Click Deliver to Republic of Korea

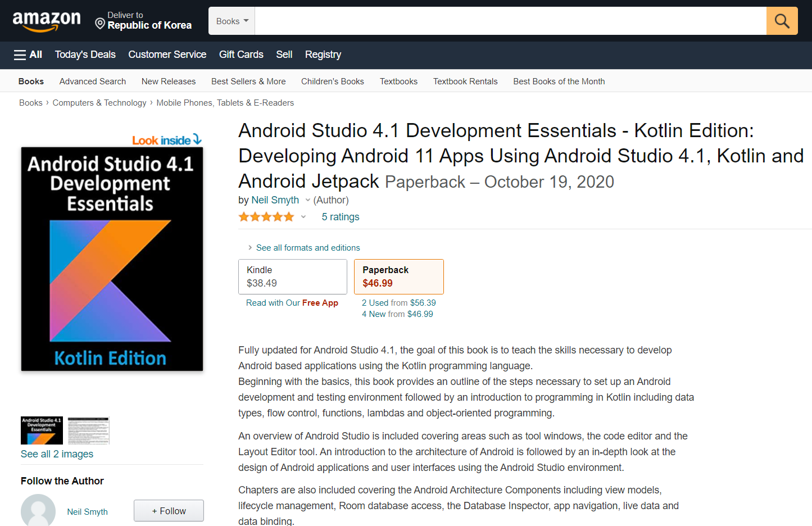(144, 21)
